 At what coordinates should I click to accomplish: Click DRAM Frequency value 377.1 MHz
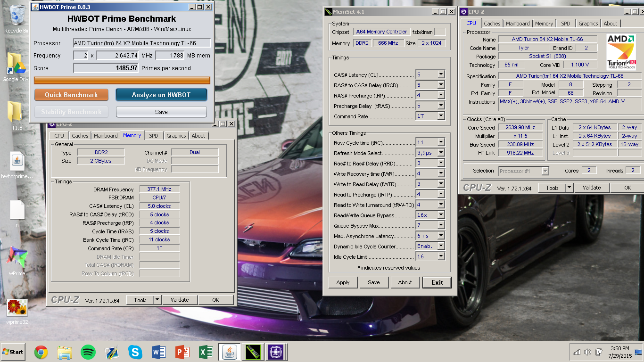pos(159,189)
